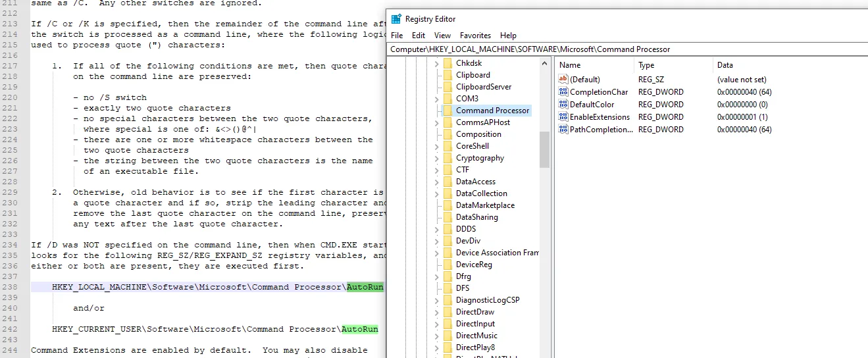Viewport: 868px width, 358px height.
Task: Click the CoreShell folder icon
Action: (x=447, y=146)
